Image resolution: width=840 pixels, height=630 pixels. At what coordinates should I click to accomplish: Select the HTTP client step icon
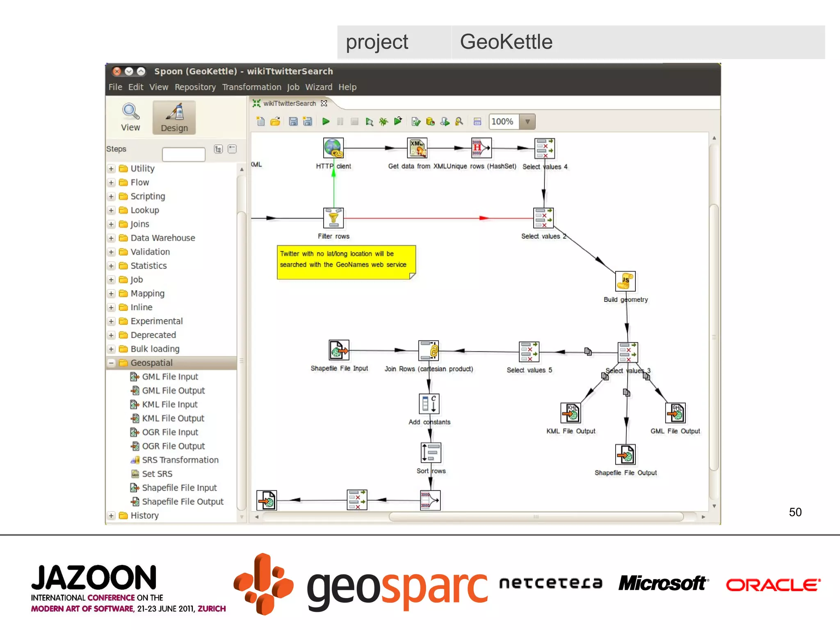[x=333, y=148]
